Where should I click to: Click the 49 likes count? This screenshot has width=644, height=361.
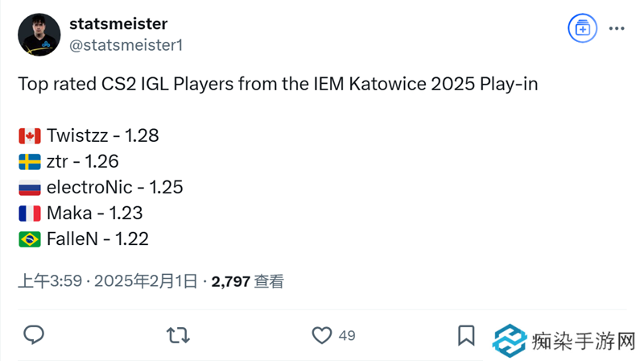point(347,335)
